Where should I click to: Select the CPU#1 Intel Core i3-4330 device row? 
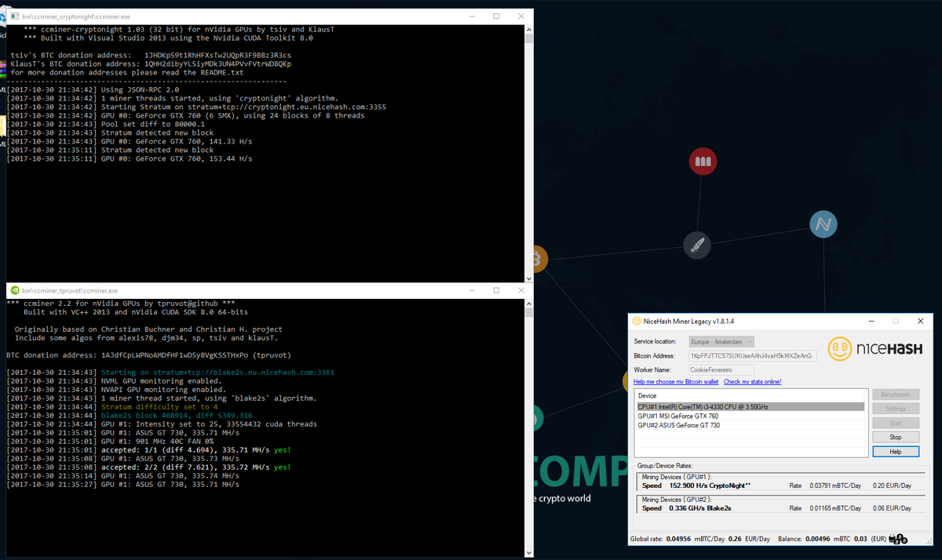(x=750, y=406)
